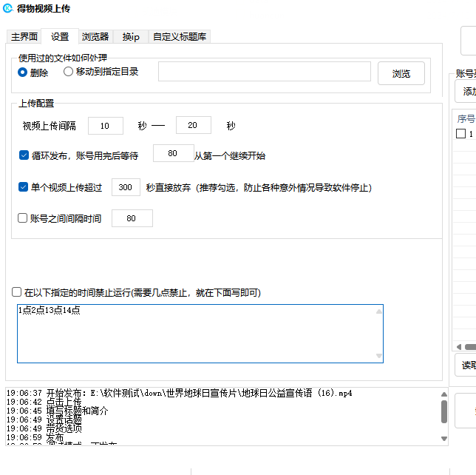476x475 pixels.
Task: Click the log line 设置话题
Action: 44,420
